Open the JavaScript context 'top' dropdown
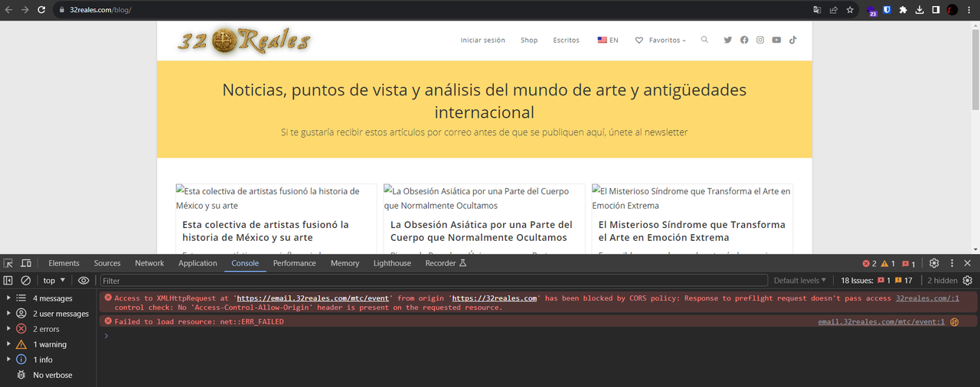This screenshot has height=387, width=980. (x=54, y=281)
